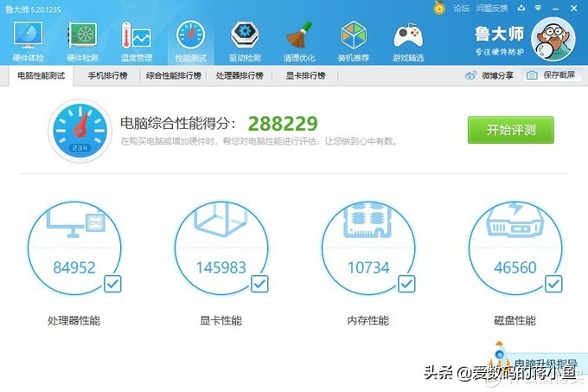Click CPU score 84952
Screen dimensions: 588x392
tap(74, 267)
